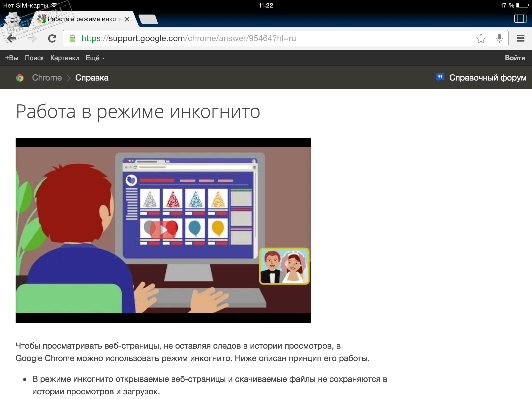Tap the green lock security icon
The height and width of the screenshot is (399, 532).
(72, 38)
